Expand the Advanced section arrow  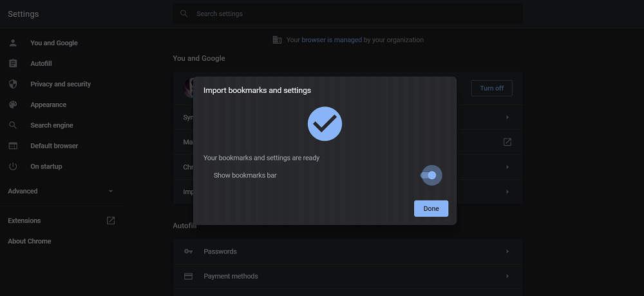point(111,191)
